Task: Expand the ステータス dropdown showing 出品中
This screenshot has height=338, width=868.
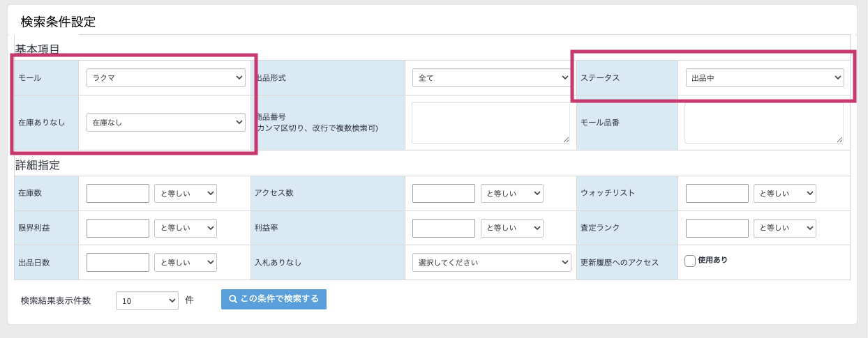Action: pos(764,77)
